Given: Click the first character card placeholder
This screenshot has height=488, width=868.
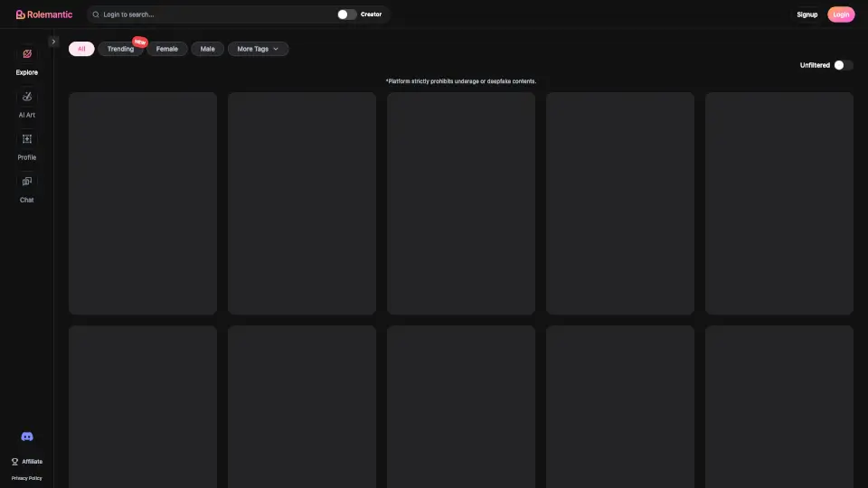Looking at the screenshot, I should [143, 203].
